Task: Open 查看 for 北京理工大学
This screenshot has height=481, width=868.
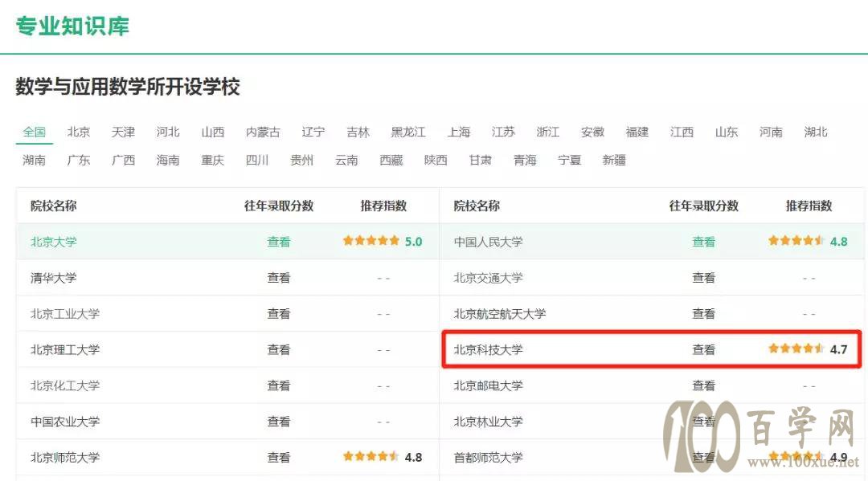Action: 278,349
